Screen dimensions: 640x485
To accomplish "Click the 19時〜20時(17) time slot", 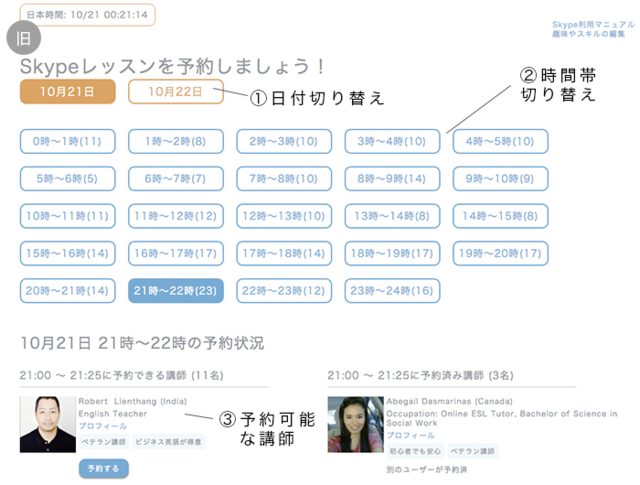I will point(500,254).
